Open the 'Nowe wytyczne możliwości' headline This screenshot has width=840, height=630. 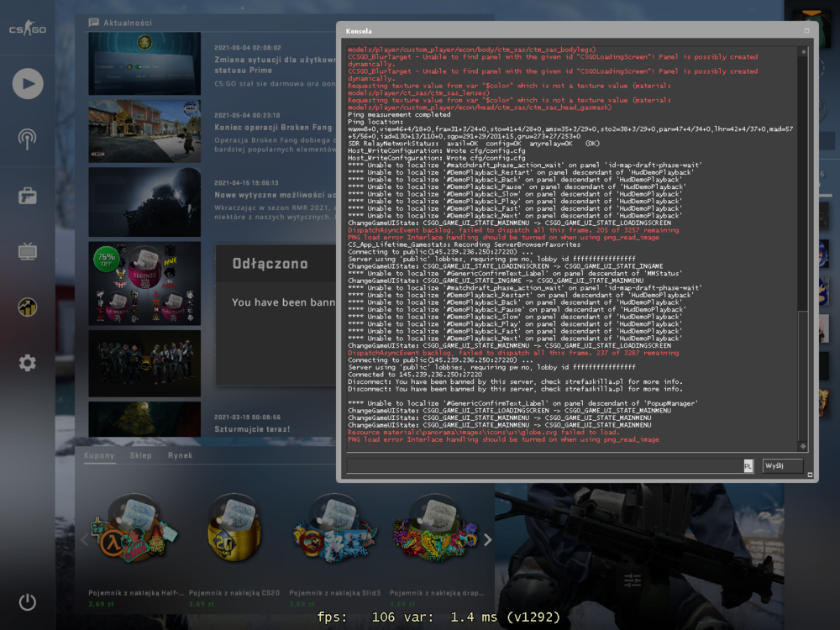[x=276, y=195]
